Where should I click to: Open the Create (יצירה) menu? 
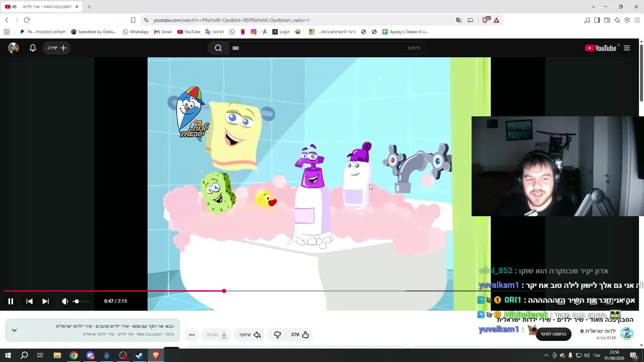tap(57, 48)
